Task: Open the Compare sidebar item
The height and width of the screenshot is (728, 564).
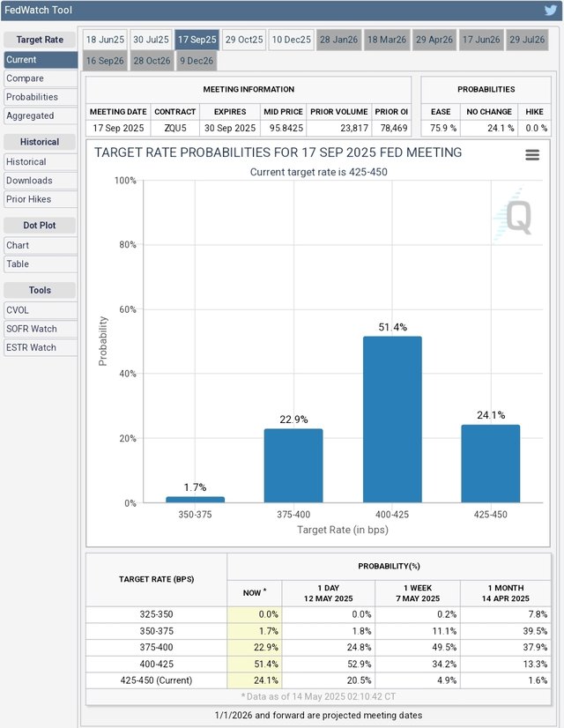Action: pyautogui.click(x=41, y=78)
